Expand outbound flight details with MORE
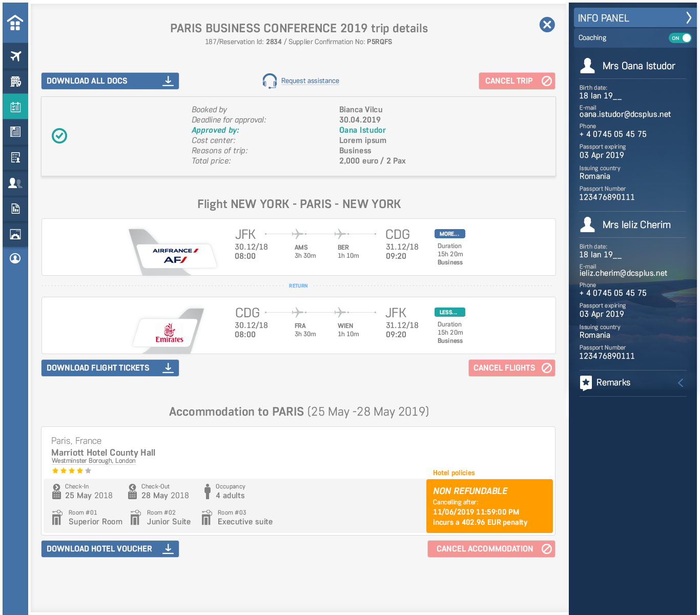The image size is (700, 615). click(449, 234)
